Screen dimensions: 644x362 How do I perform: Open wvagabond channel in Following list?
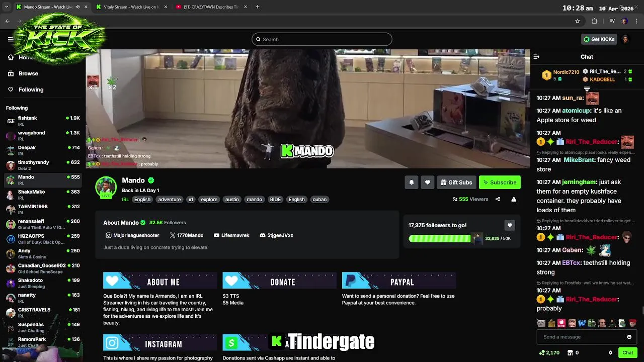click(43, 136)
